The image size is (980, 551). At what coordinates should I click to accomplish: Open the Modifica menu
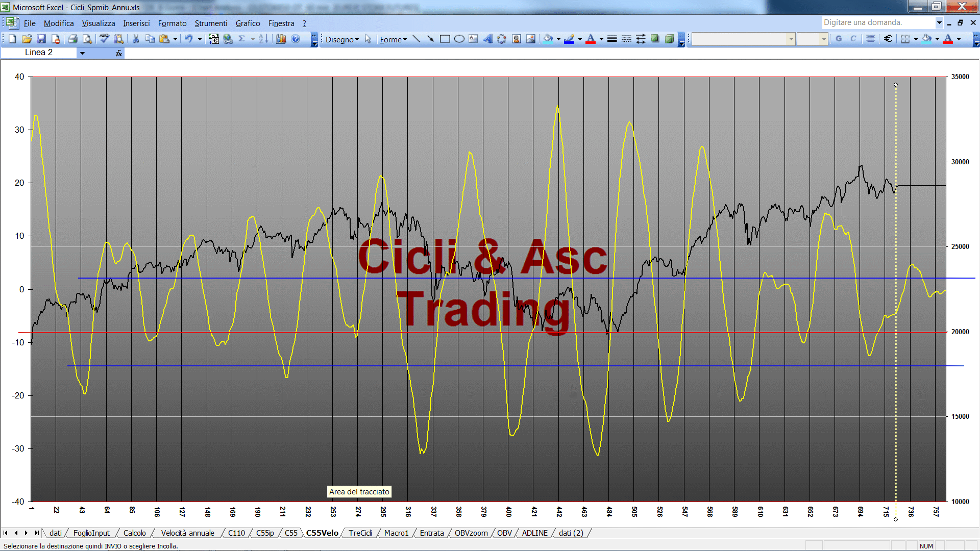59,23
